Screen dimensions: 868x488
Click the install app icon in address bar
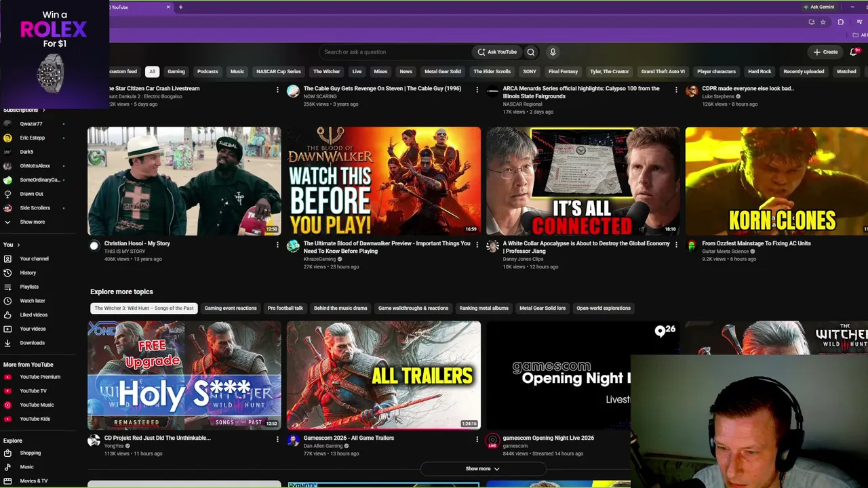811,22
